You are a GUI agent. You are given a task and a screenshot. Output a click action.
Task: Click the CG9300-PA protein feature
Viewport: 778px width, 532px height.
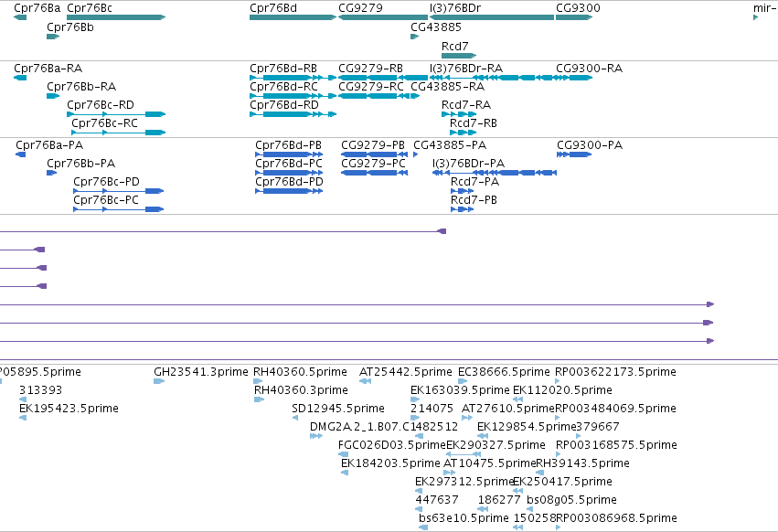(x=574, y=154)
